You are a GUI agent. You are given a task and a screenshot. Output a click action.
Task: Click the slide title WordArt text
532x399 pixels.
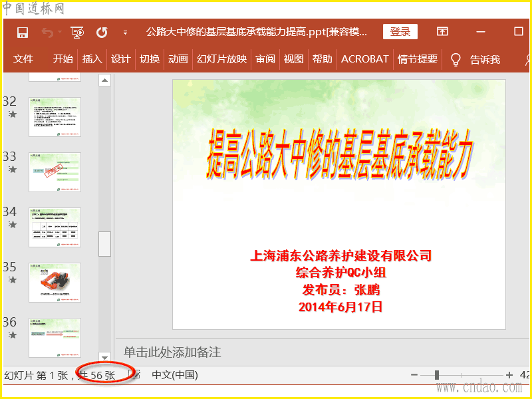coord(340,154)
